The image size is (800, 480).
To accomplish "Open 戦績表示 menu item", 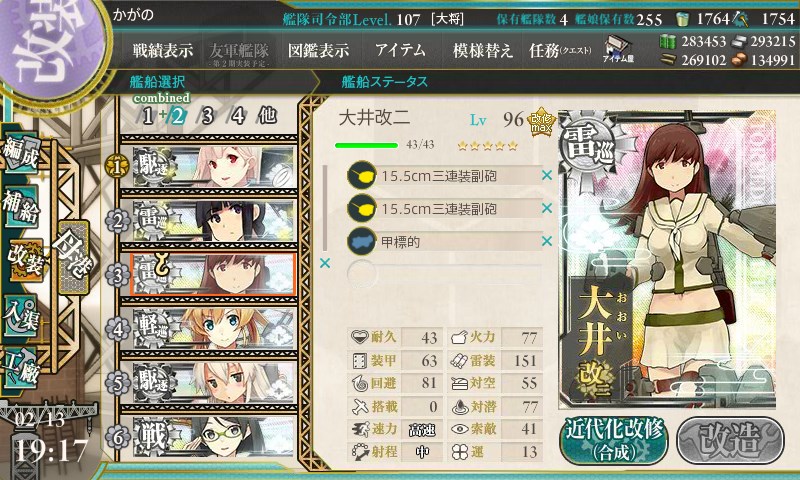I will pyautogui.click(x=163, y=50).
